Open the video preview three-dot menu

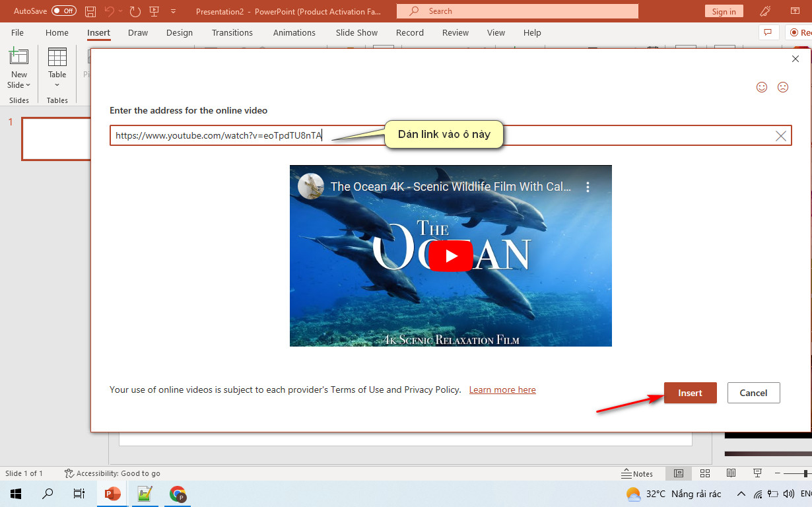pyautogui.click(x=588, y=187)
